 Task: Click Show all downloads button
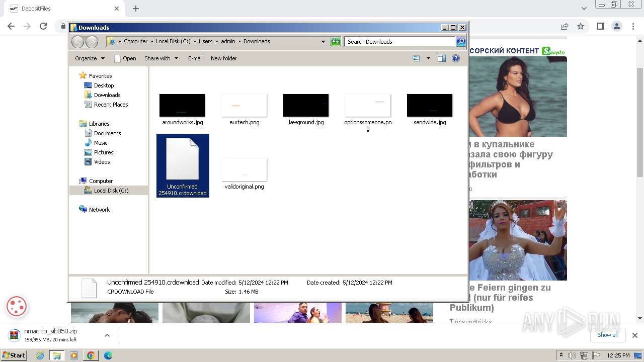pos(608,335)
